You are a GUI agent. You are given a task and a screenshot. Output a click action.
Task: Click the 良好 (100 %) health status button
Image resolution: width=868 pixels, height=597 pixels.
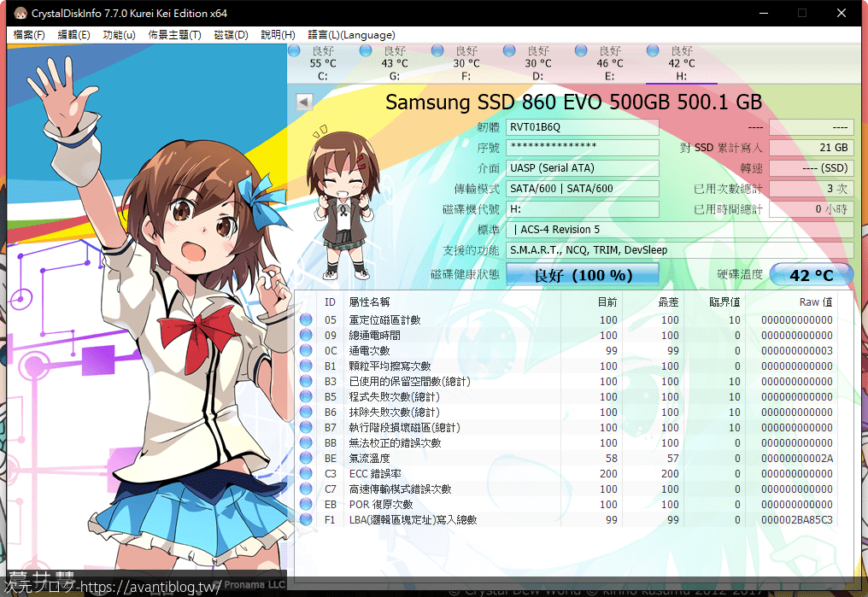pos(583,275)
